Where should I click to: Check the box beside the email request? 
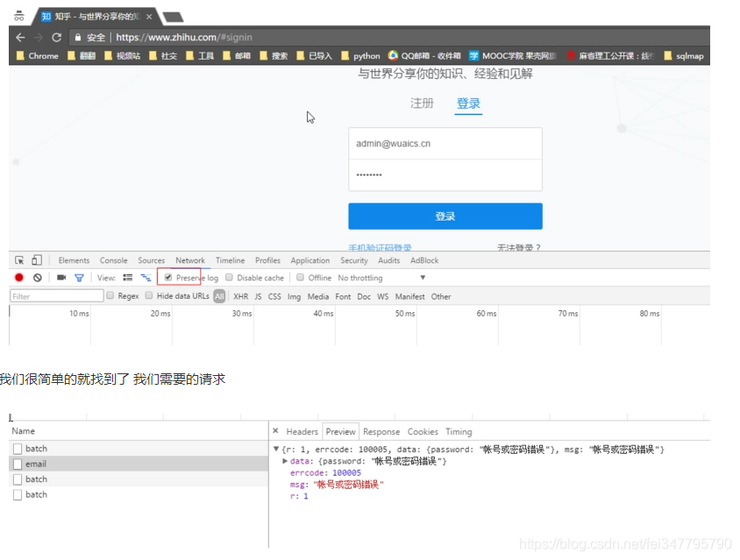(x=18, y=464)
